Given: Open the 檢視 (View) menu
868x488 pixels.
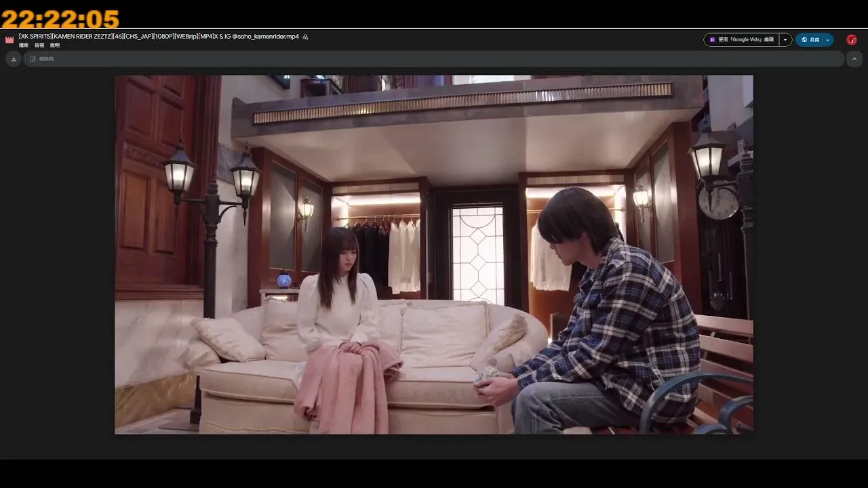Looking at the screenshot, I should (x=39, y=45).
